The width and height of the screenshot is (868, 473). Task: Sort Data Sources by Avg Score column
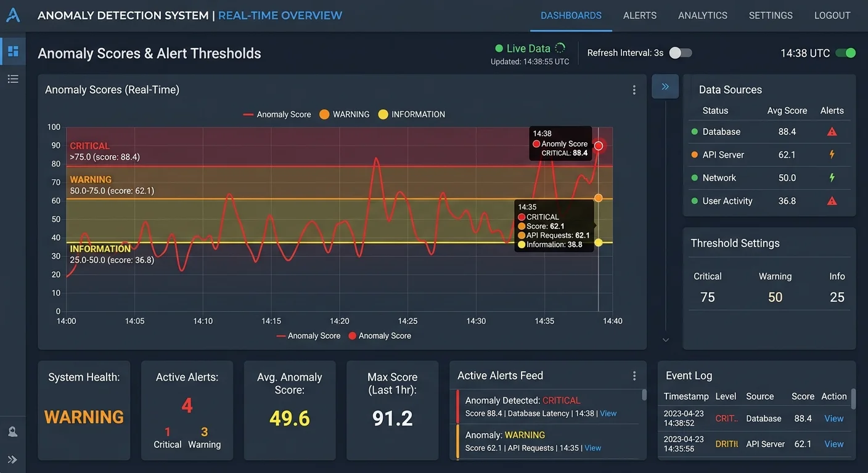pos(787,111)
